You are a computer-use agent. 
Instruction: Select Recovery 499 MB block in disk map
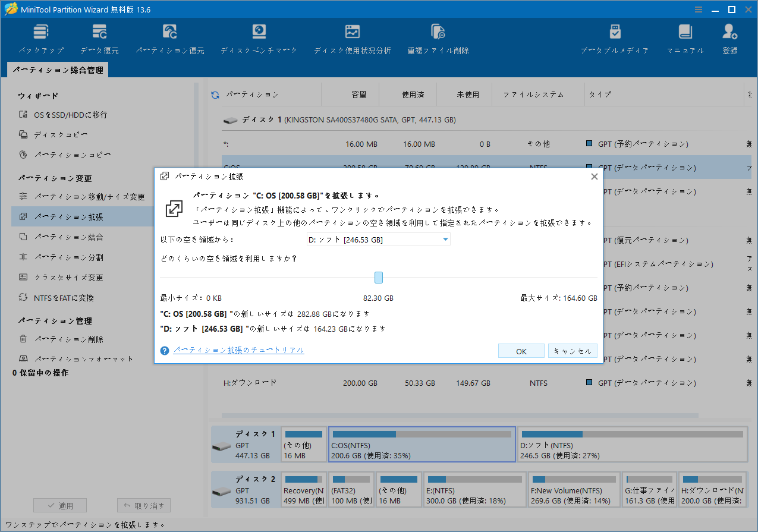[x=304, y=490]
